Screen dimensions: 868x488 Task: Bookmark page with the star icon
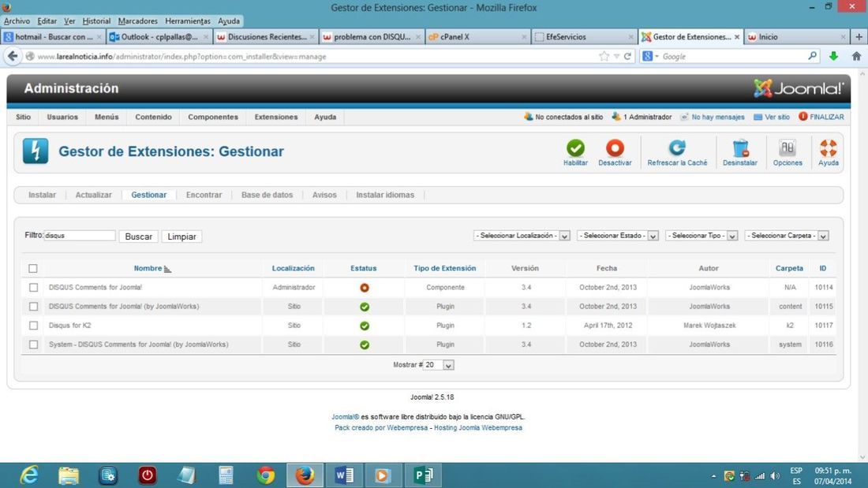click(604, 57)
